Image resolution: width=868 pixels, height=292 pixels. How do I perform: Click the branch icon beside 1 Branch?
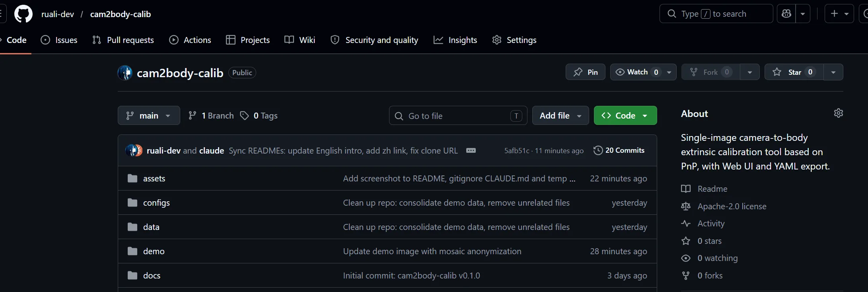click(x=193, y=115)
